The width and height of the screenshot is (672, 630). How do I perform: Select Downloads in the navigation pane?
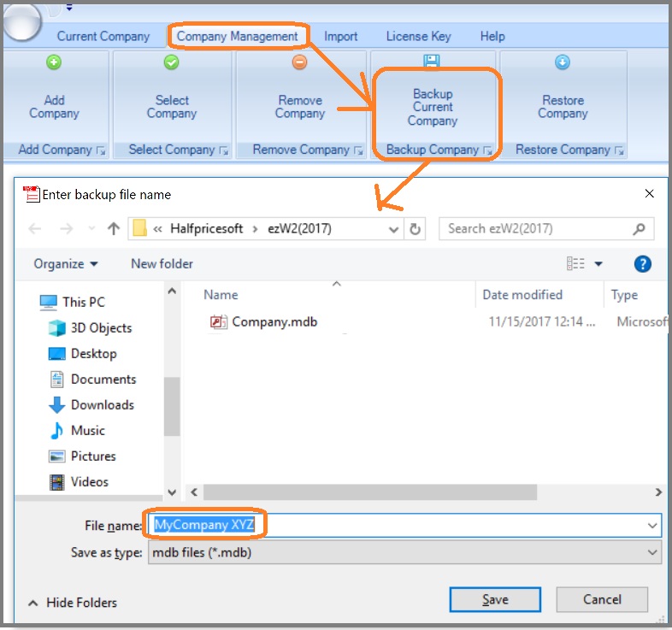102,405
